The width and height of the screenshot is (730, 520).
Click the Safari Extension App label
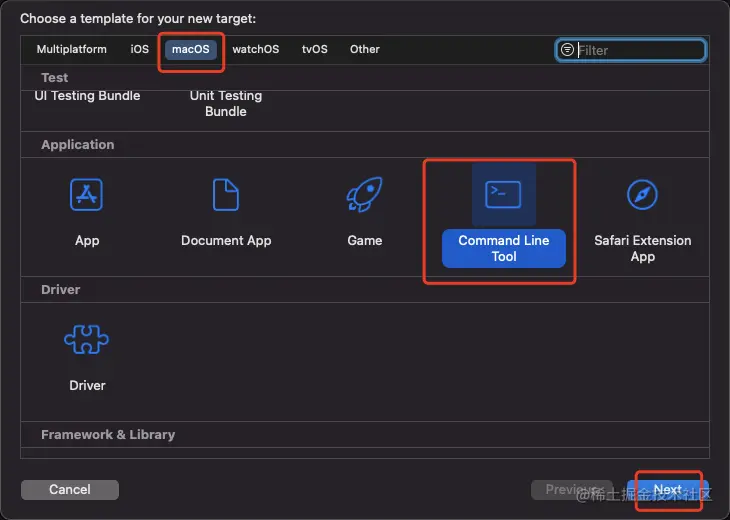642,248
